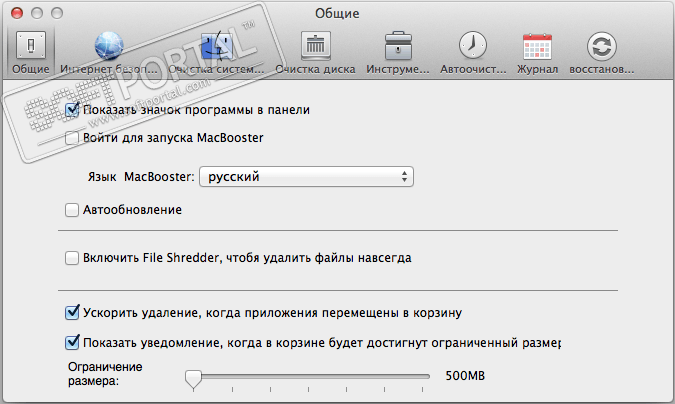This screenshot has width=675, height=404.
Task: Disable the trash size notification checkbox
Action: [x=72, y=342]
